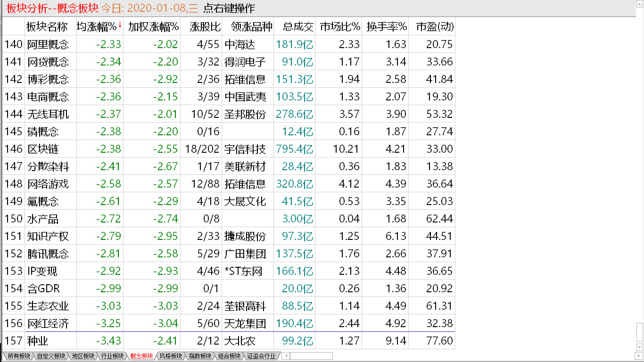Sort by 板块名称 column header

point(47,26)
